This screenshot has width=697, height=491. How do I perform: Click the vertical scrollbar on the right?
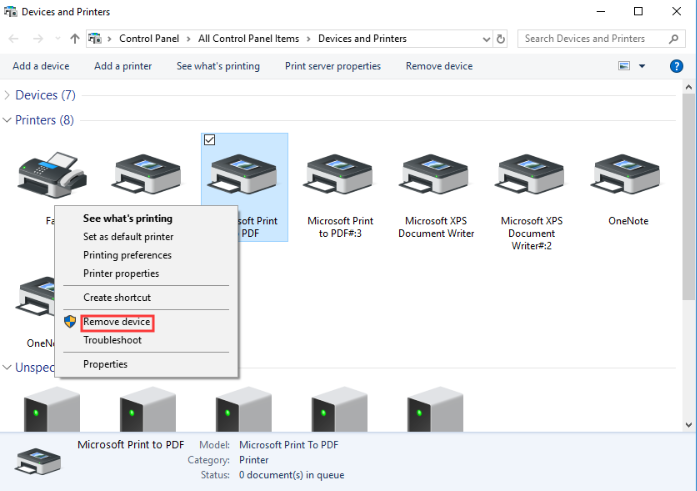tap(688, 200)
